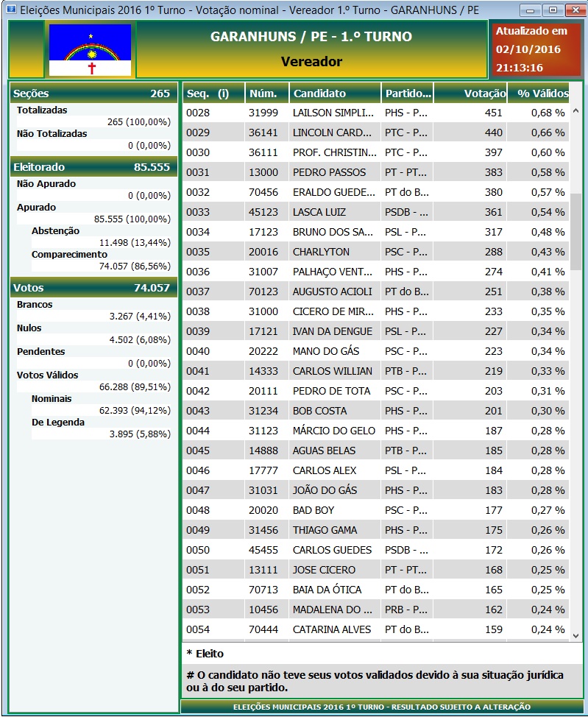Select candidate row THIAGO GAMA
The width and height of the screenshot is (588, 717).
point(375,531)
